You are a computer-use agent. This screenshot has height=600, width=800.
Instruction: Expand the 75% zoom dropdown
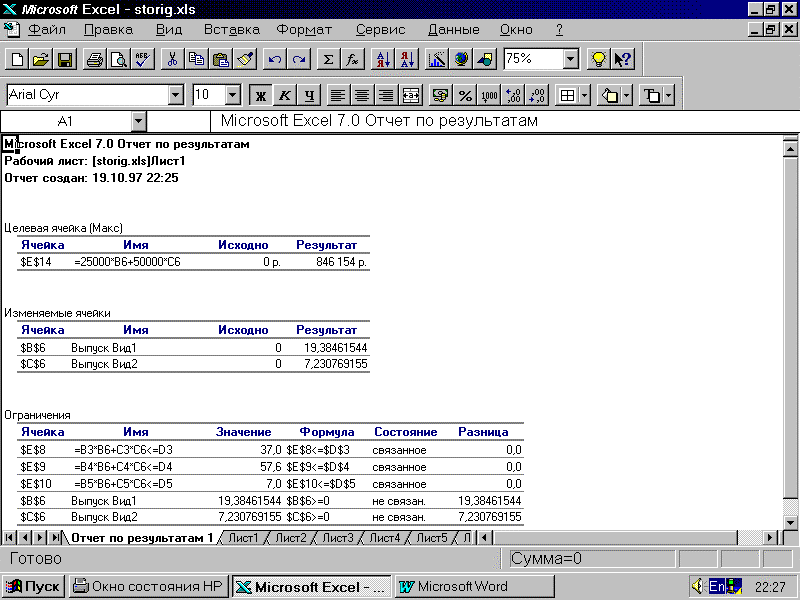coord(570,59)
